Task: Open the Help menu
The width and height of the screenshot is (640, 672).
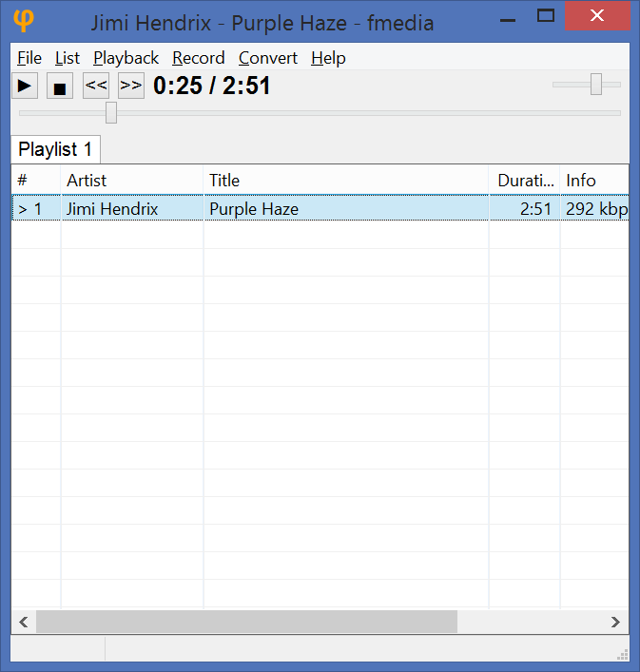Action: (328, 58)
